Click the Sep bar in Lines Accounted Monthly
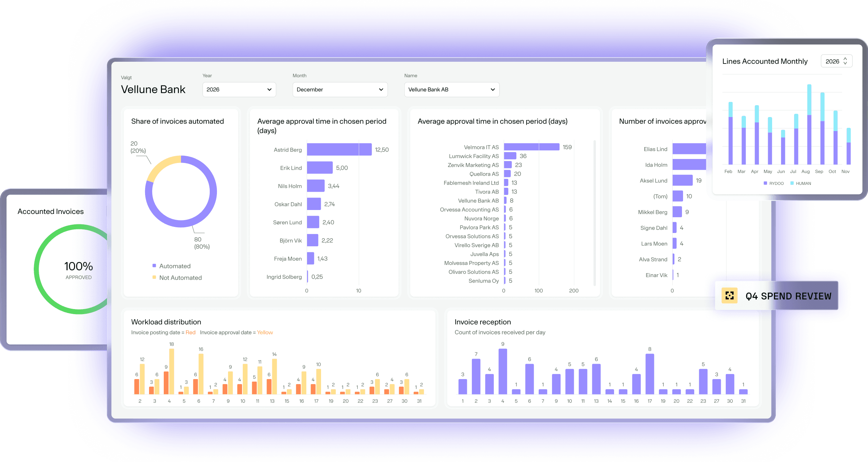 coord(822,128)
